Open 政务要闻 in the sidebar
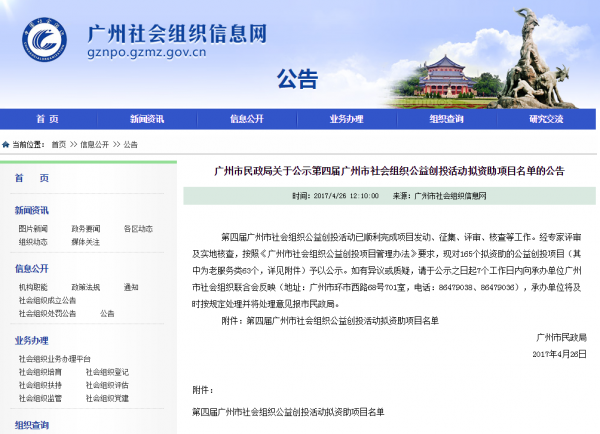Viewport: 600px width, 434px height. (86, 229)
